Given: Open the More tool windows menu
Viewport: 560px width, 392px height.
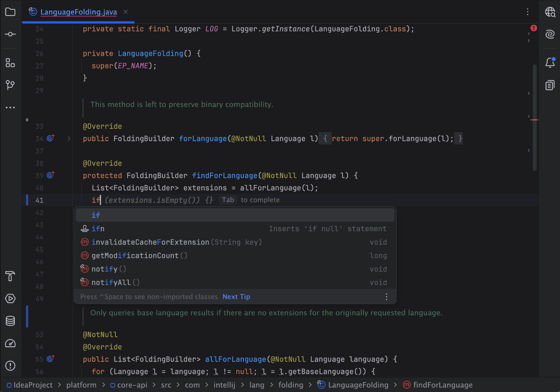Looking at the screenshot, I should coord(10,107).
